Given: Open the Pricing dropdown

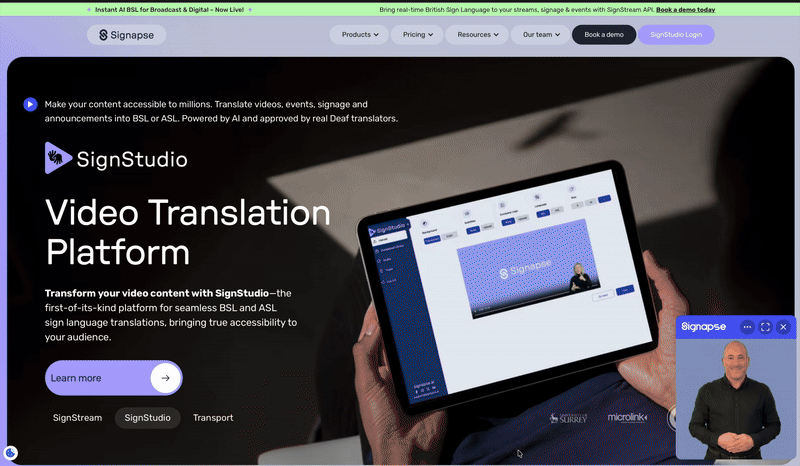Looking at the screenshot, I should (418, 35).
